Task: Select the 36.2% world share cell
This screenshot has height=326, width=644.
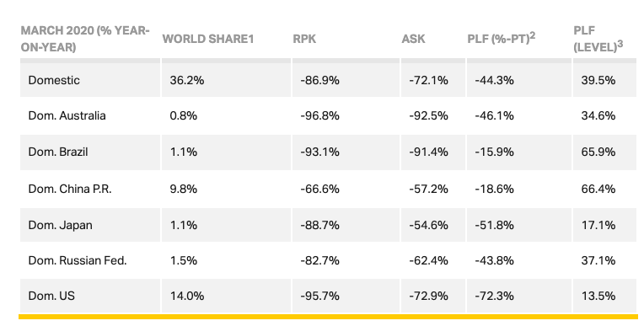Action: click(187, 80)
